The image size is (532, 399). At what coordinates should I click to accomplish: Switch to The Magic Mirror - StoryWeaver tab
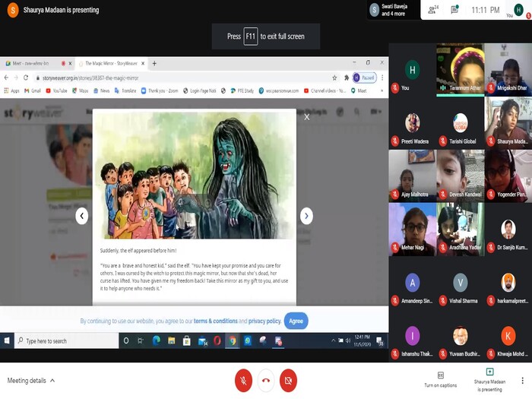coord(111,63)
